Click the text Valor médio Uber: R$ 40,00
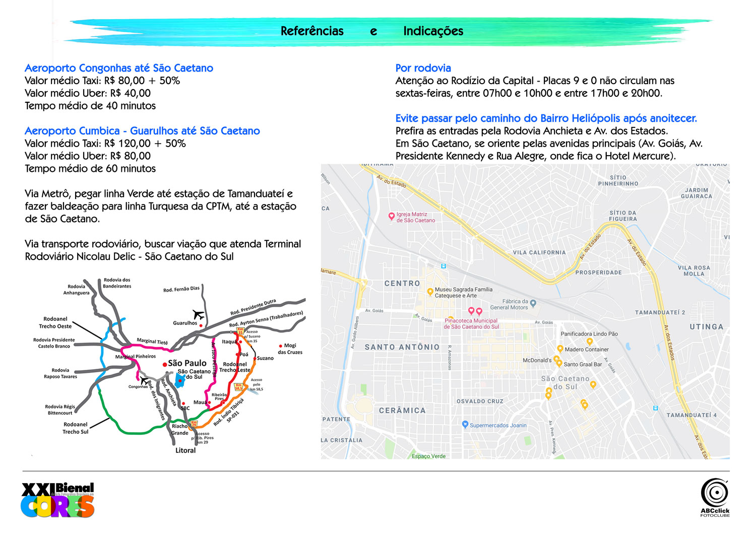The image size is (756, 534). click(88, 93)
